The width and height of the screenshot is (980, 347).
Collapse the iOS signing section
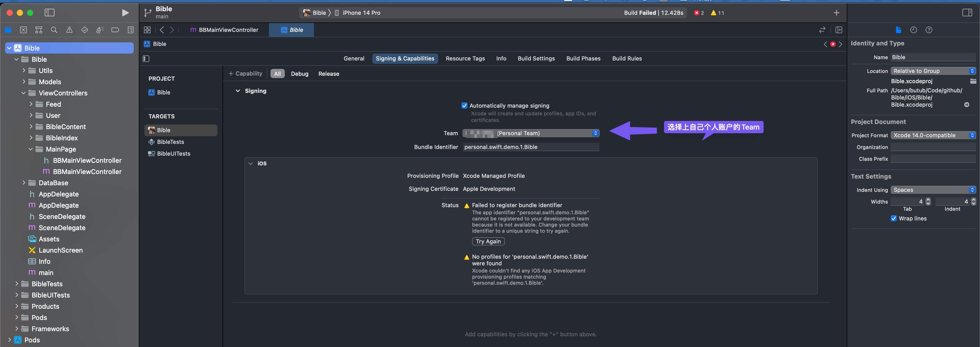(250, 164)
